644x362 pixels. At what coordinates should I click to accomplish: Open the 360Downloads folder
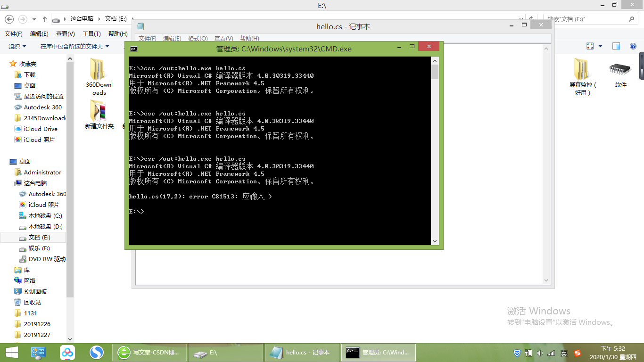point(99,76)
